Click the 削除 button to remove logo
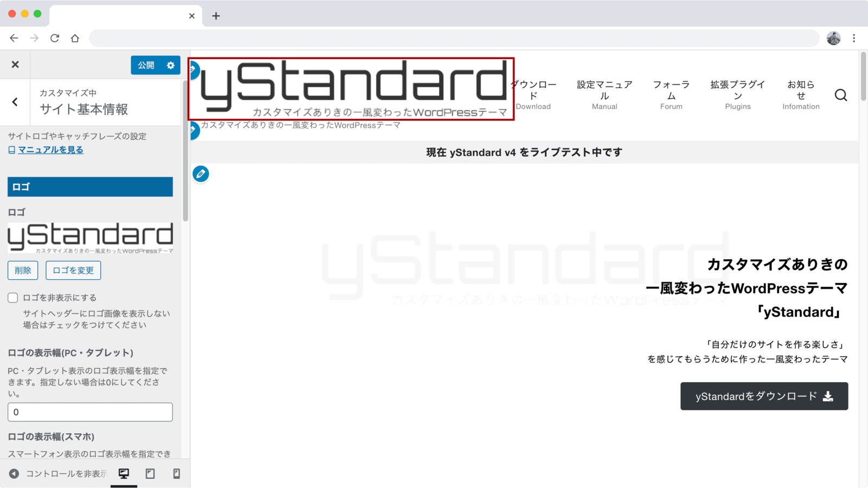Screen dimensions: 868x488 [23, 270]
